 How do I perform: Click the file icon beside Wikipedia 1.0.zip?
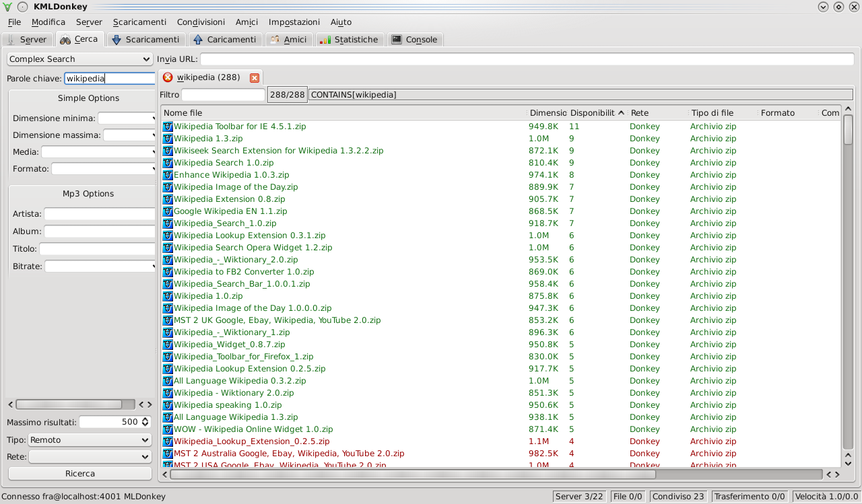pyautogui.click(x=168, y=296)
